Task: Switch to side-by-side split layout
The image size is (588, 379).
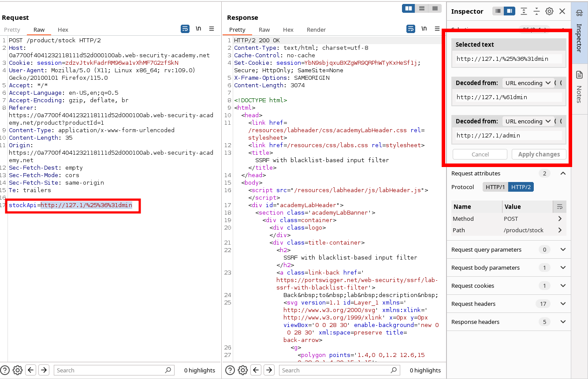Action: click(x=409, y=8)
